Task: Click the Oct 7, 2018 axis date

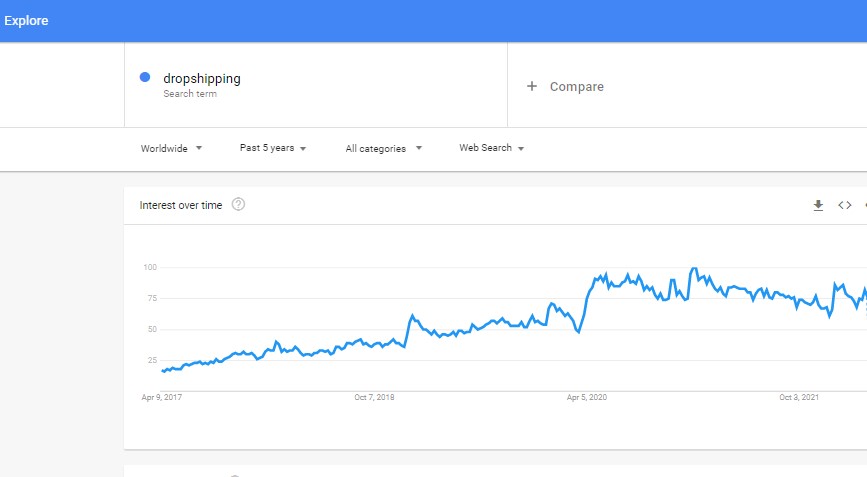Action: [374, 397]
